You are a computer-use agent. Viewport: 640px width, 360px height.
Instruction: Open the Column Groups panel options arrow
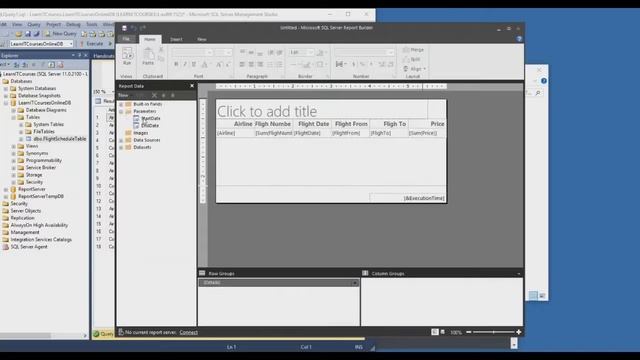click(519, 273)
